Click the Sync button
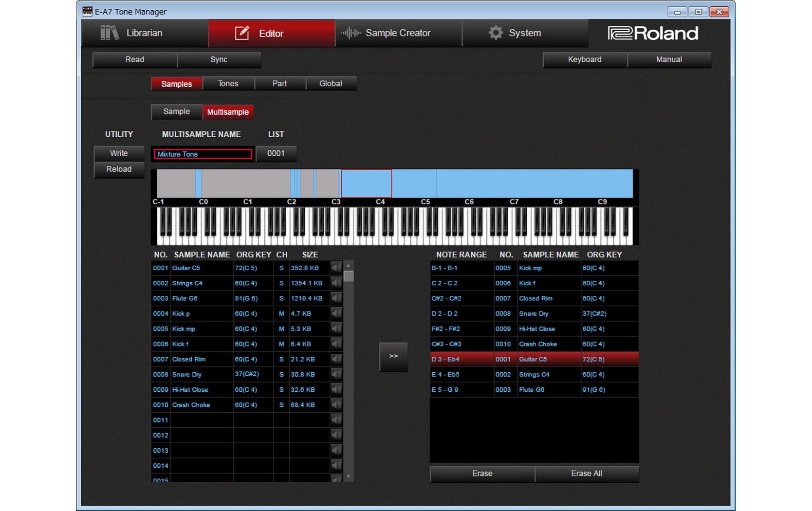This screenshot has height=511, width=812. coord(219,59)
